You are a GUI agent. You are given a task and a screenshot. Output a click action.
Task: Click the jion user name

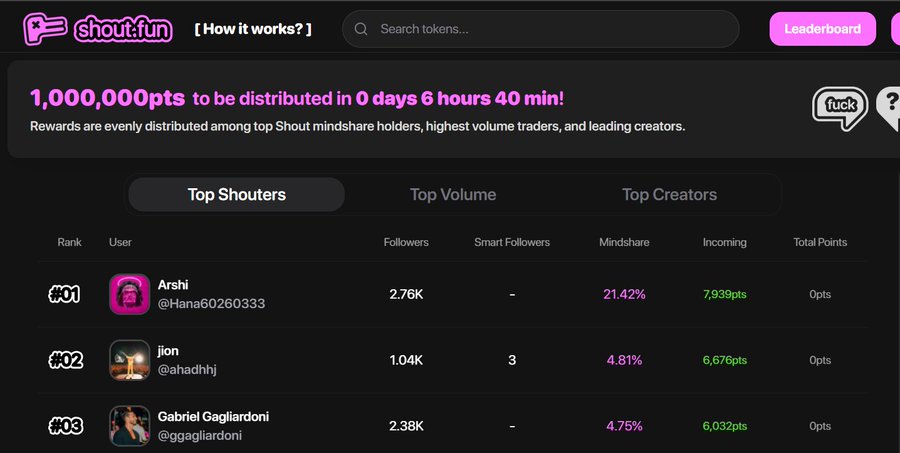(x=168, y=351)
